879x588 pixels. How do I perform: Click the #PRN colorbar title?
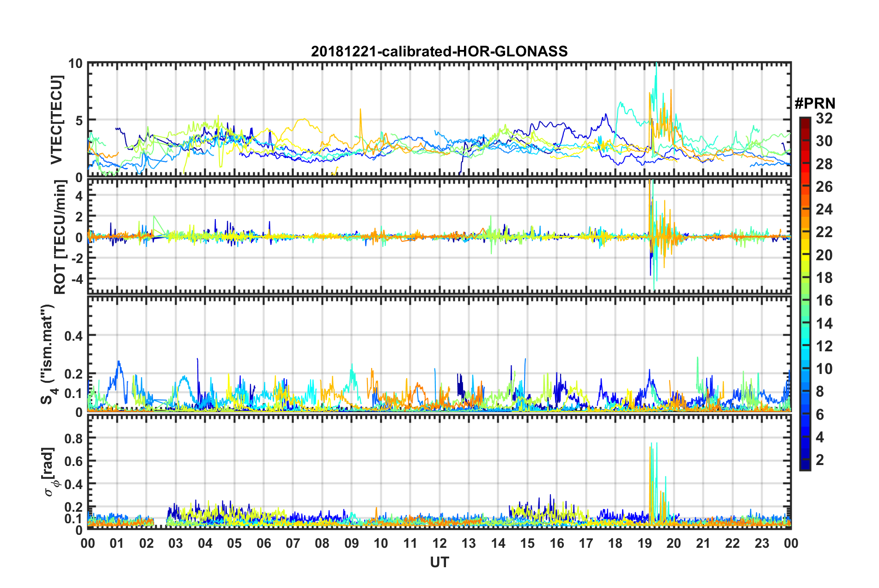coord(814,103)
